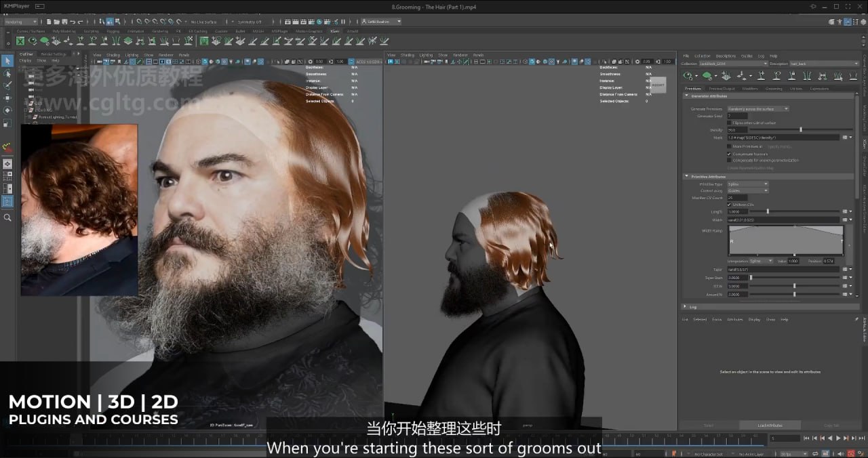The height and width of the screenshot is (458, 868).
Task: Choose the Move tool in toolbox
Action: point(7,98)
